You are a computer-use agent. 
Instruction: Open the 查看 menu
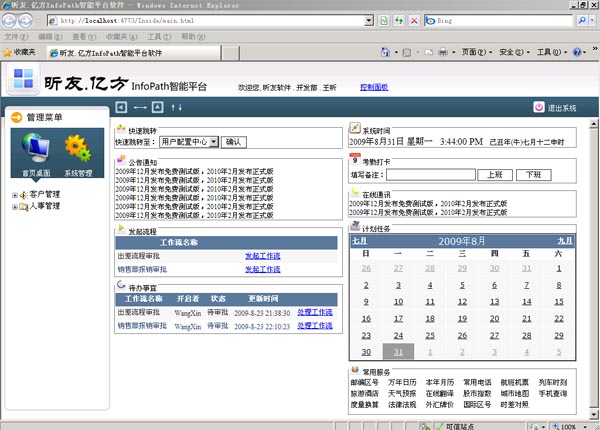coord(84,37)
